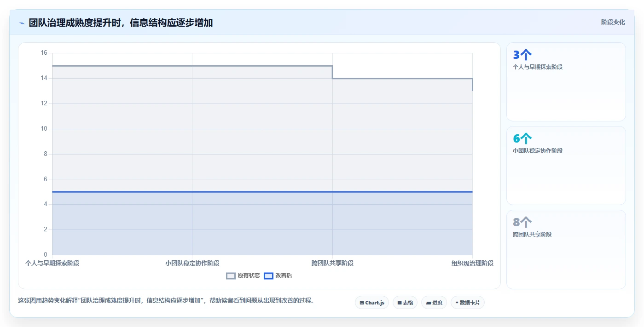Viewport: 644px width, 327px height.
Task: Click the 跨团队共享阶段 x-axis label
Action: pos(332,263)
